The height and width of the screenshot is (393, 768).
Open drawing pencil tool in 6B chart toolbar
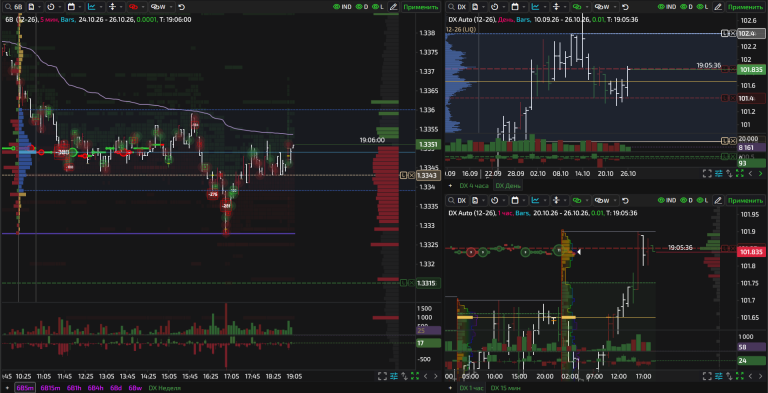393,7
